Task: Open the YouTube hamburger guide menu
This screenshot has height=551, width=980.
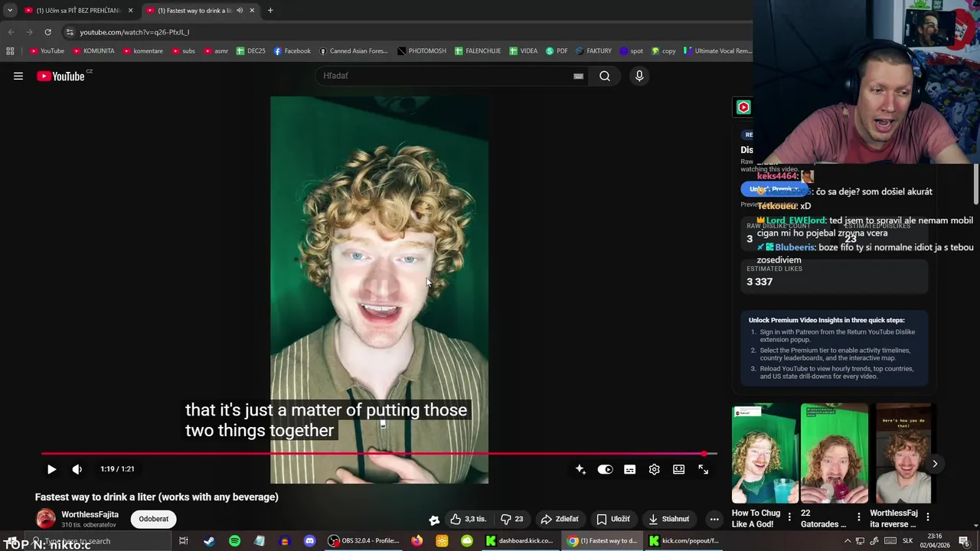Action: [18, 76]
